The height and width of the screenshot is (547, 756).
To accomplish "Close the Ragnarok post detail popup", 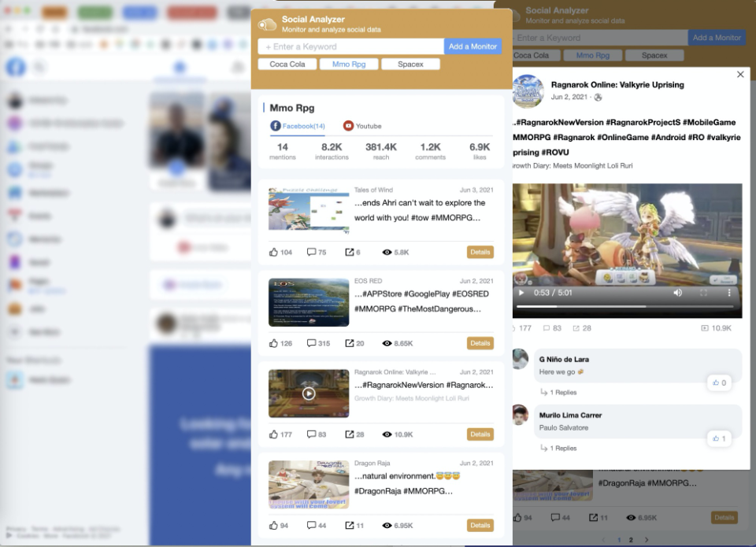I will (x=740, y=74).
